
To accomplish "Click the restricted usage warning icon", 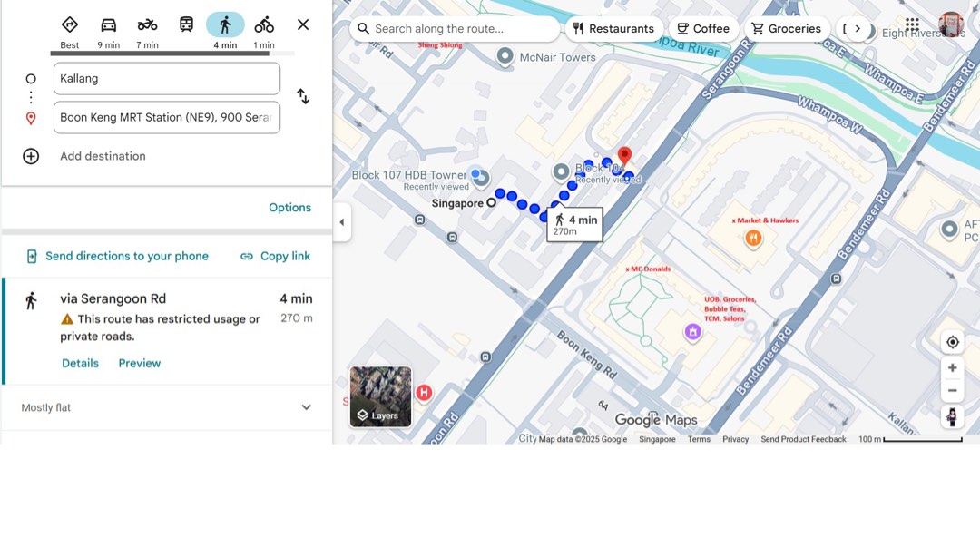I will pos(67,319).
